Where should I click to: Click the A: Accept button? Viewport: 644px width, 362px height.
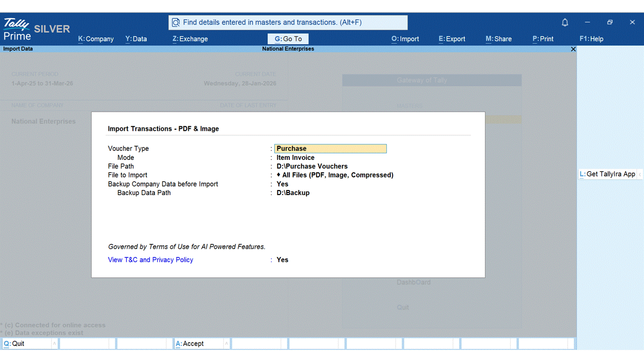pos(199,344)
